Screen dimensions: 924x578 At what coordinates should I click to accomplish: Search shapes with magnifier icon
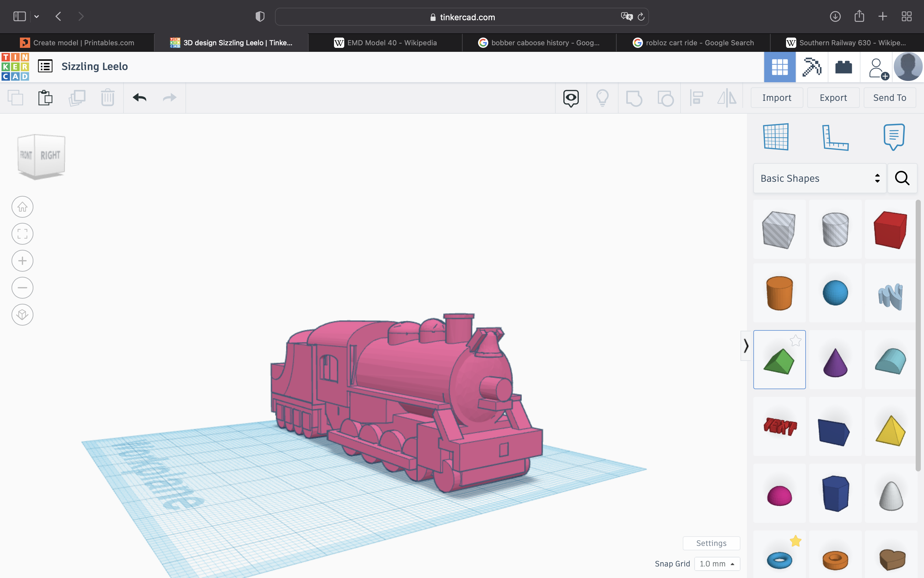click(902, 178)
